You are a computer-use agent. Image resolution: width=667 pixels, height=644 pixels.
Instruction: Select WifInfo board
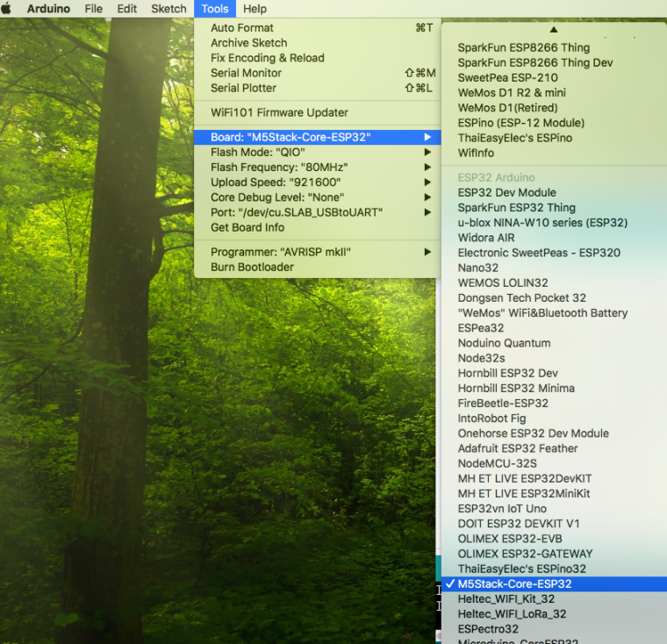[x=555, y=154]
